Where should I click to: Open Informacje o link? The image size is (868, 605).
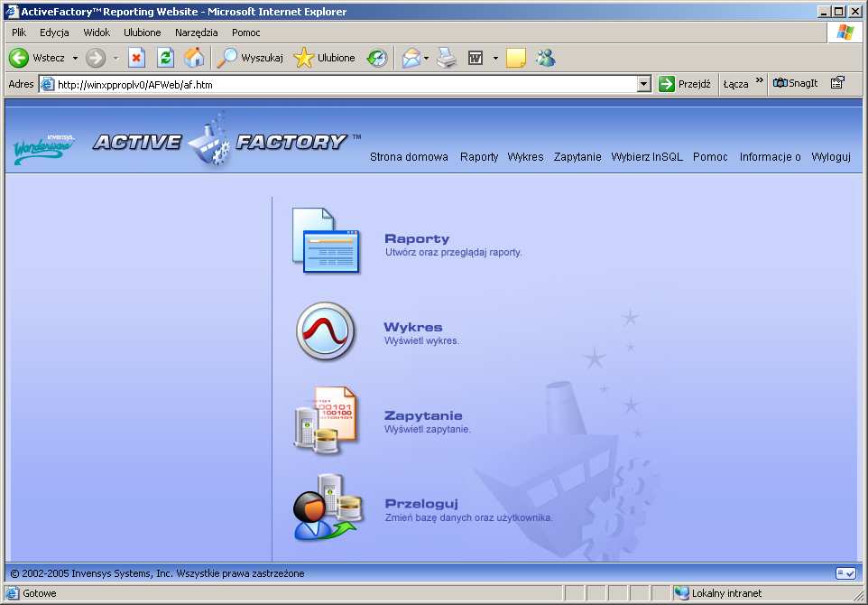point(770,157)
